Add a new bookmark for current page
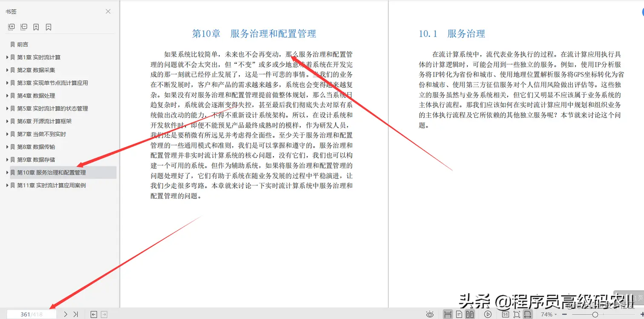Image resolution: width=644 pixels, height=319 pixels. click(x=36, y=26)
